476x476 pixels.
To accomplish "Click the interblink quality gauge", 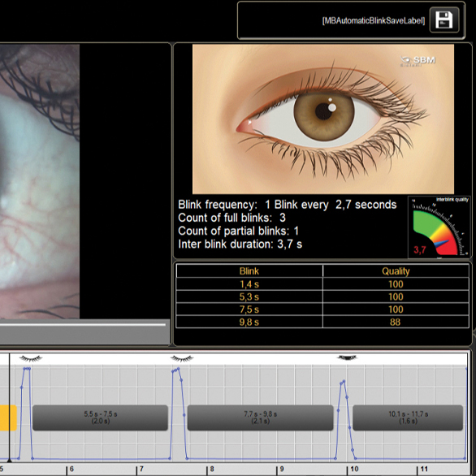I will (439, 227).
